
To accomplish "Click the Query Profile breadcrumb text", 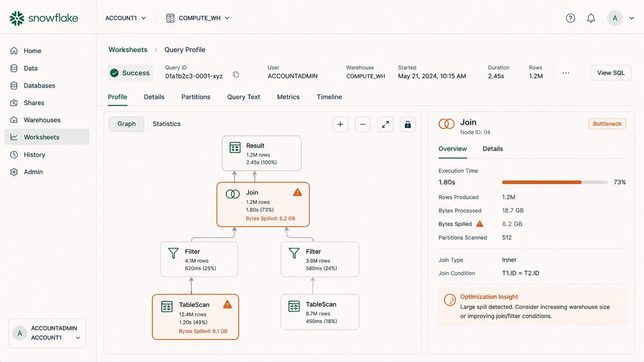I will (185, 50).
